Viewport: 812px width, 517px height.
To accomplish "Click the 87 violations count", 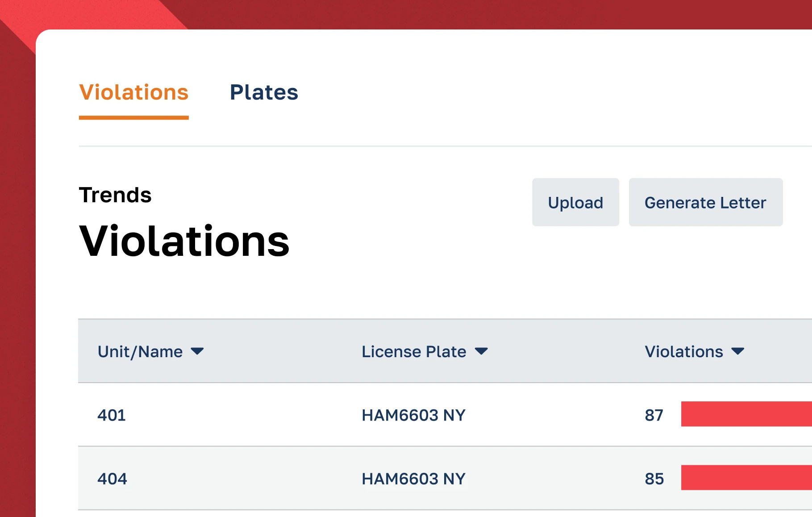I will (654, 415).
